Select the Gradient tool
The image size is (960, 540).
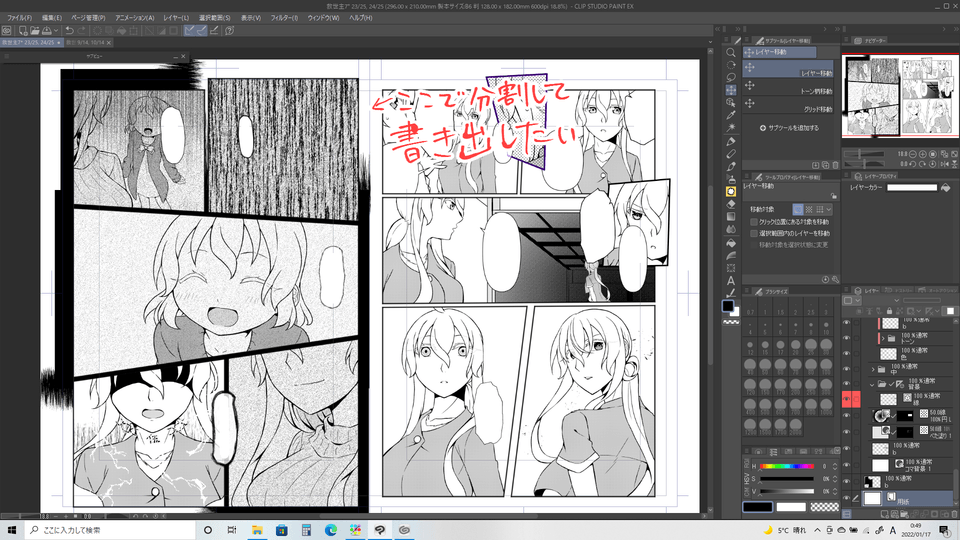point(730,217)
